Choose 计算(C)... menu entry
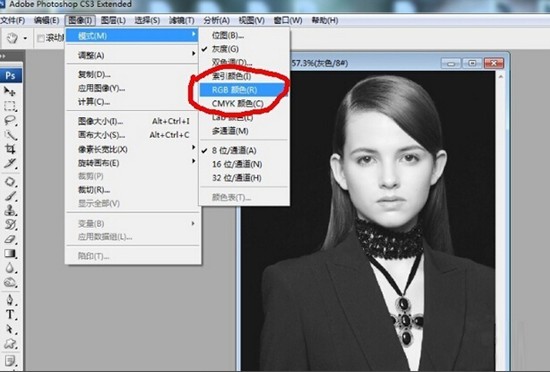The image size is (550, 372). (132, 102)
